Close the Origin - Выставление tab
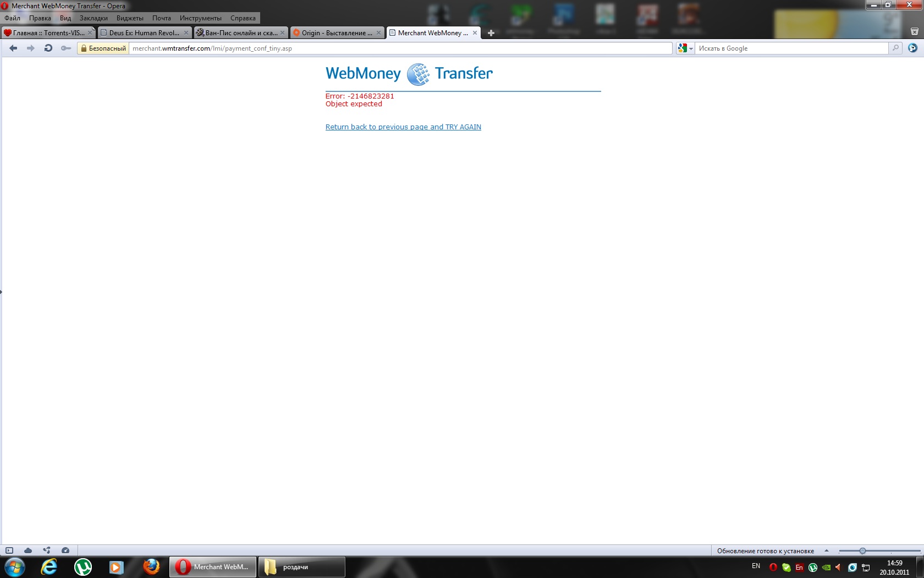The width and height of the screenshot is (924, 578). 378,33
